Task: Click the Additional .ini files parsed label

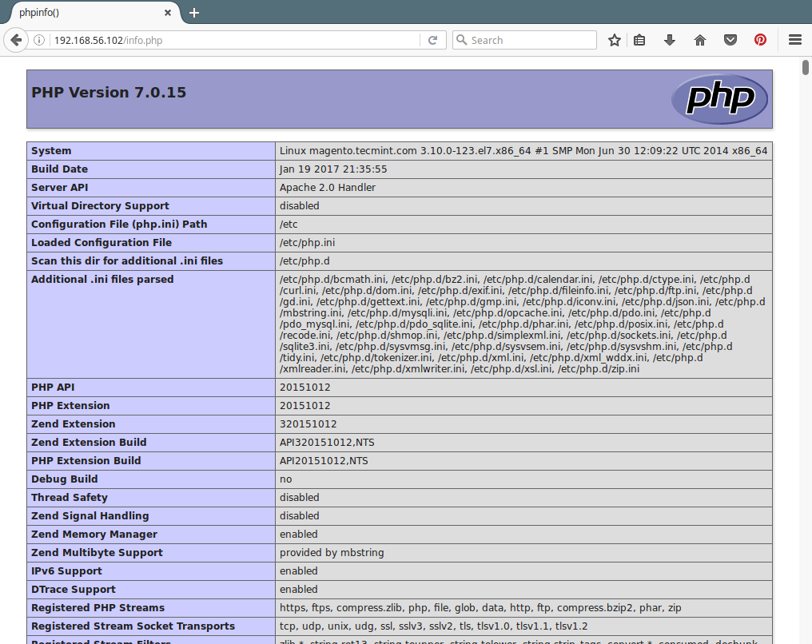Action: (102, 280)
